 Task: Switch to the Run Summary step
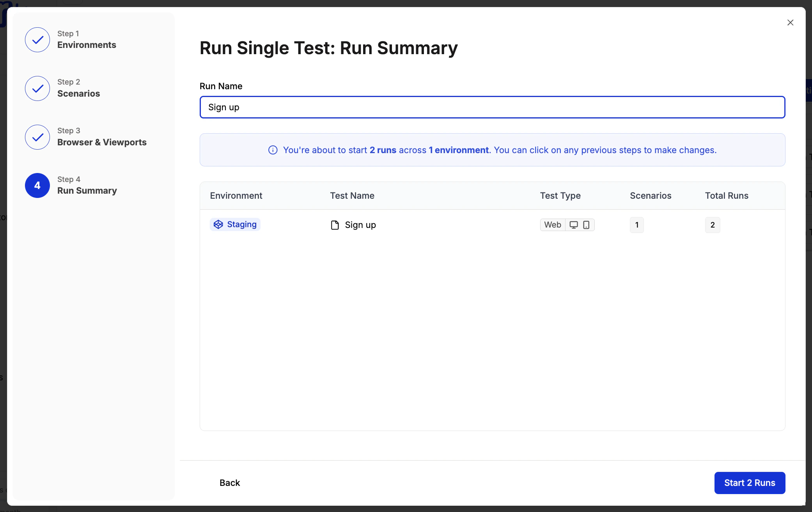[87, 191]
